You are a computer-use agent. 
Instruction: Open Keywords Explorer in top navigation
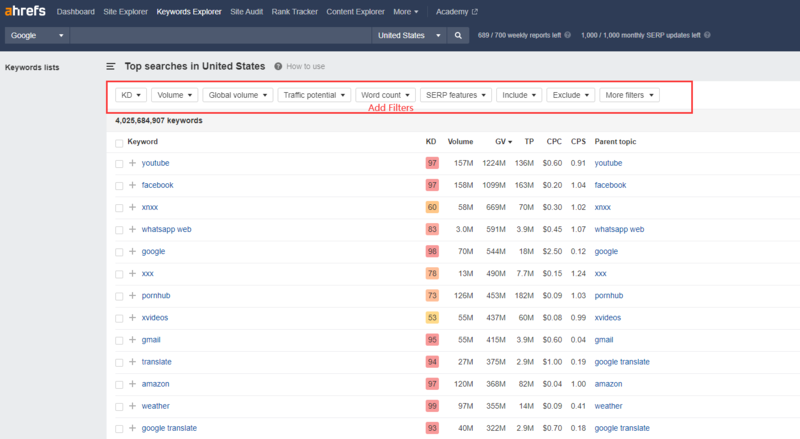point(189,12)
